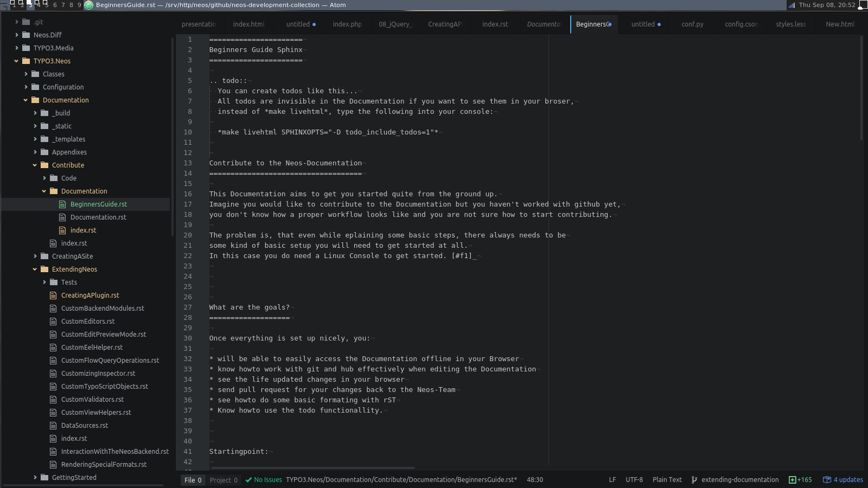Open CustomFlowQueryOperations.rst file

(x=110, y=360)
